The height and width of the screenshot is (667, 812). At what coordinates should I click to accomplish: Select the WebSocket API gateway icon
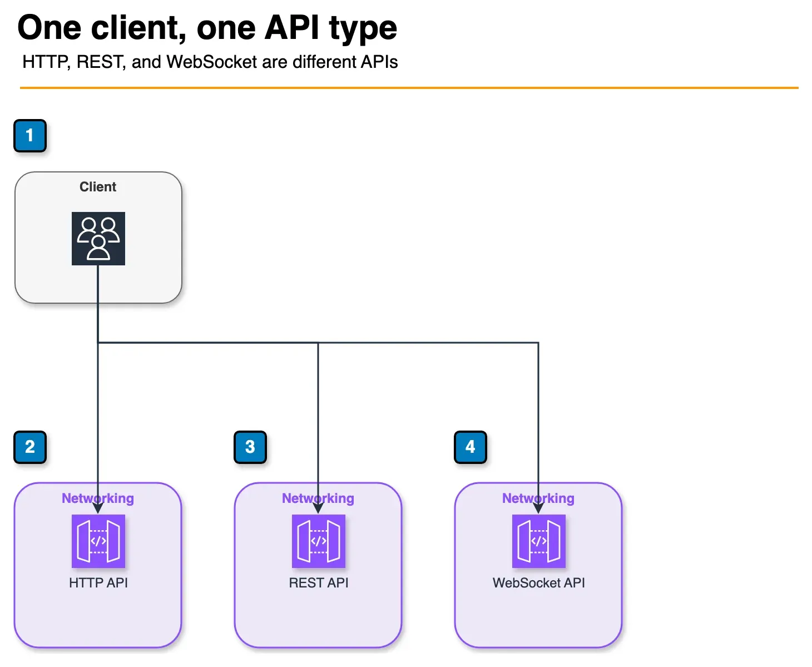pyautogui.click(x=539, y=541)
